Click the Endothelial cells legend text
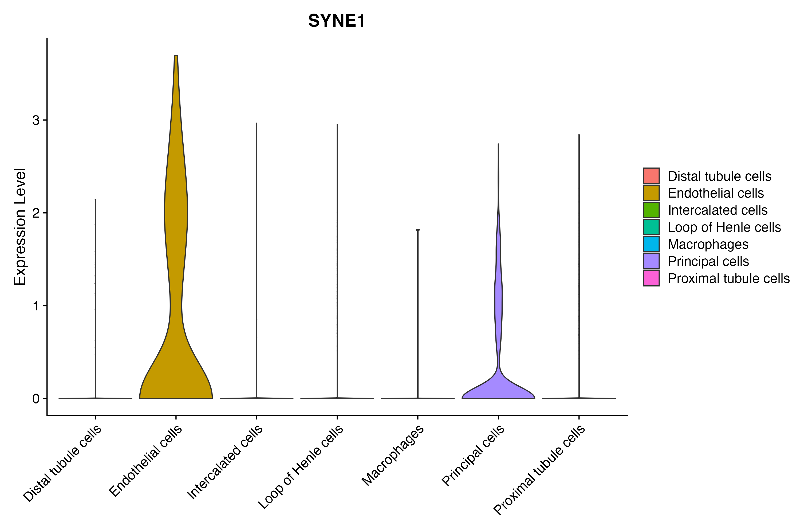This screenshot has width=804, height=532. click(x=716, y=193)
